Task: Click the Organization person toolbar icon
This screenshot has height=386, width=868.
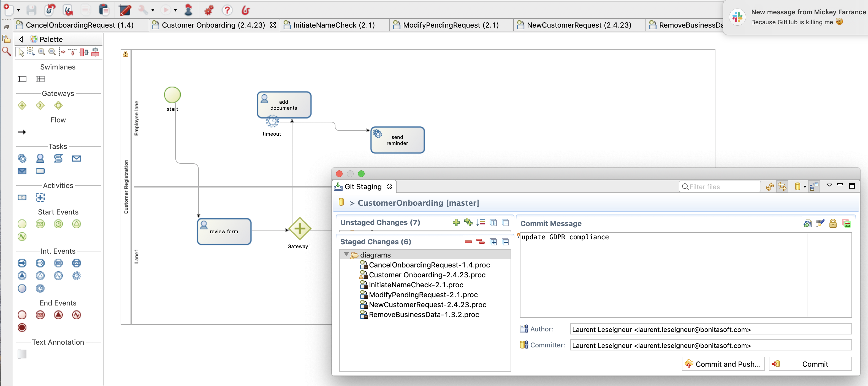Action: point(189,10)
